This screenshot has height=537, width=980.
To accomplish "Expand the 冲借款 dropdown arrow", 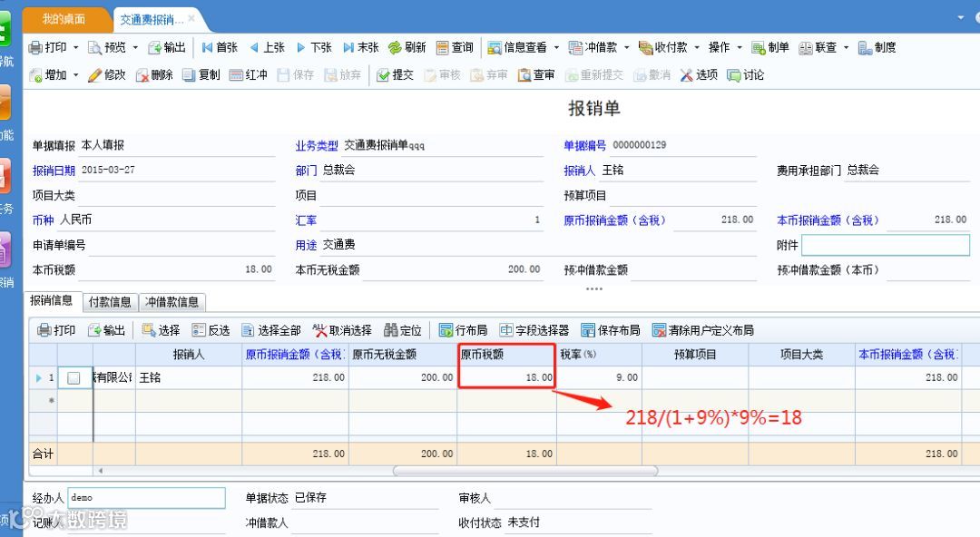I will point(626,47).
